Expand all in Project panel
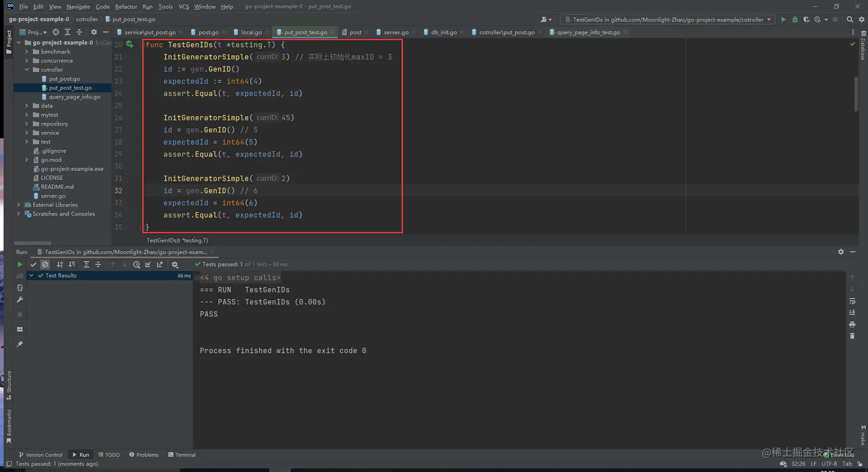 [x=67, y=32]
